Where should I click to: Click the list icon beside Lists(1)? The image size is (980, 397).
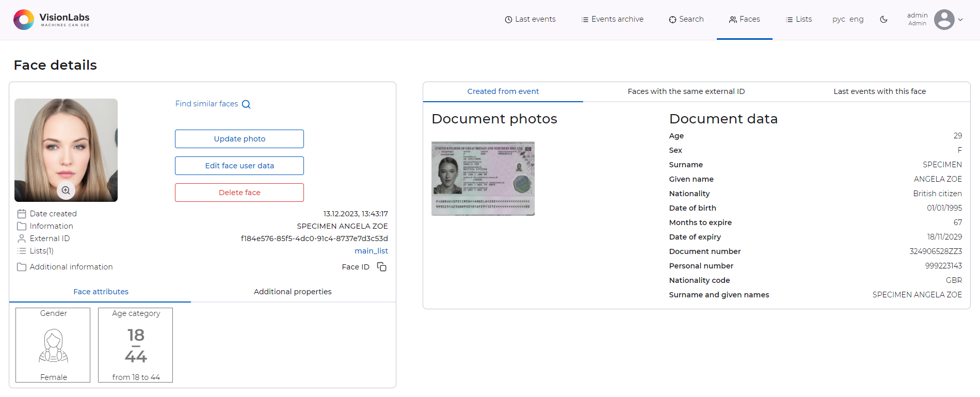(x=22, y=251)
